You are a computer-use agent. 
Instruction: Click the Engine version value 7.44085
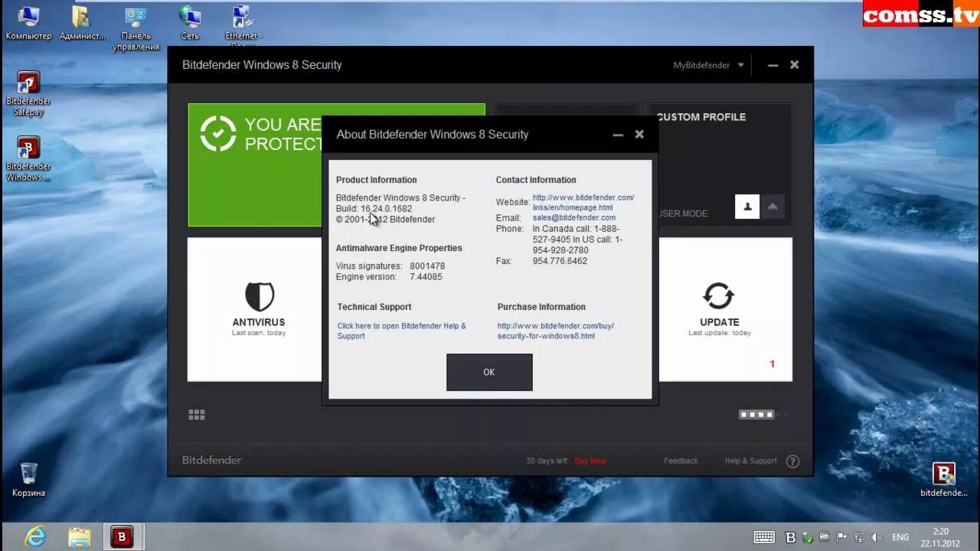[426, 277]
